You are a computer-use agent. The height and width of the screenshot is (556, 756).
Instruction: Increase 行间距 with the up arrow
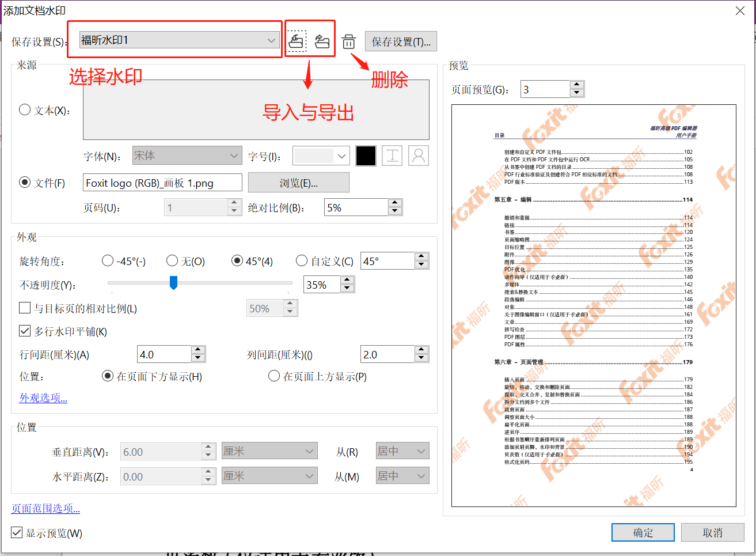(198, 350)
